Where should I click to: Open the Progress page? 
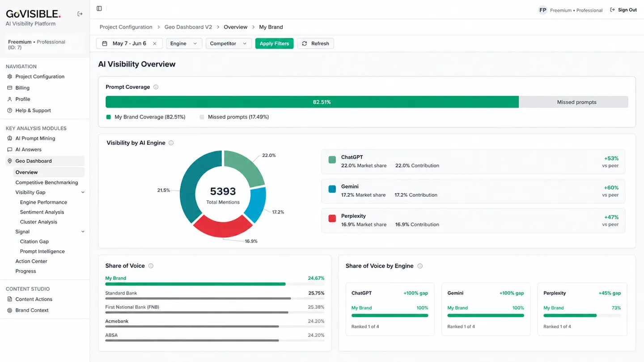pos(25,271)
